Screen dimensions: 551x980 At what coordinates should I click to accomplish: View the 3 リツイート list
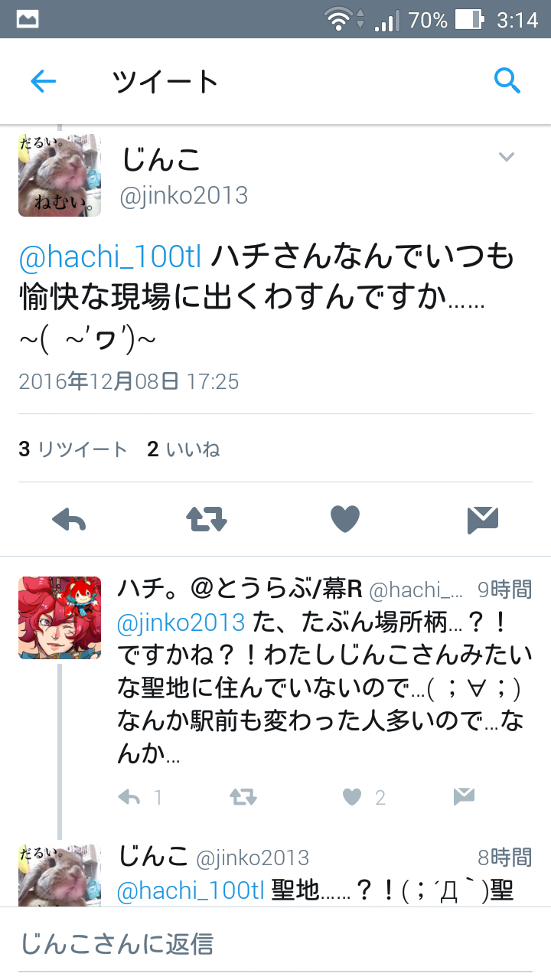tap(73, 449)
